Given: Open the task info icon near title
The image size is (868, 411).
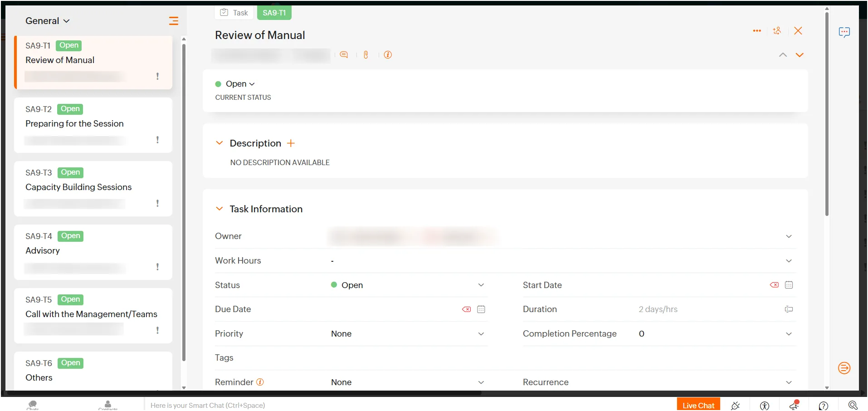Looking at the screenshot, I should (388, 55).
